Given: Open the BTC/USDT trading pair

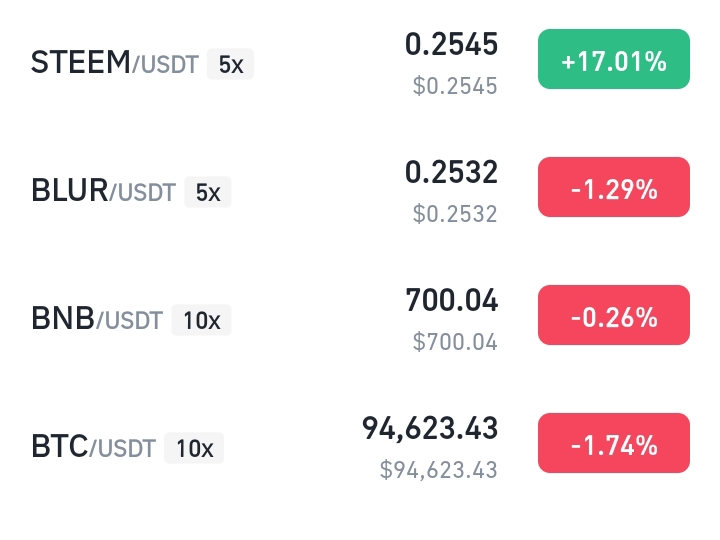Looking at the screenshot, I should pos(93,447).
